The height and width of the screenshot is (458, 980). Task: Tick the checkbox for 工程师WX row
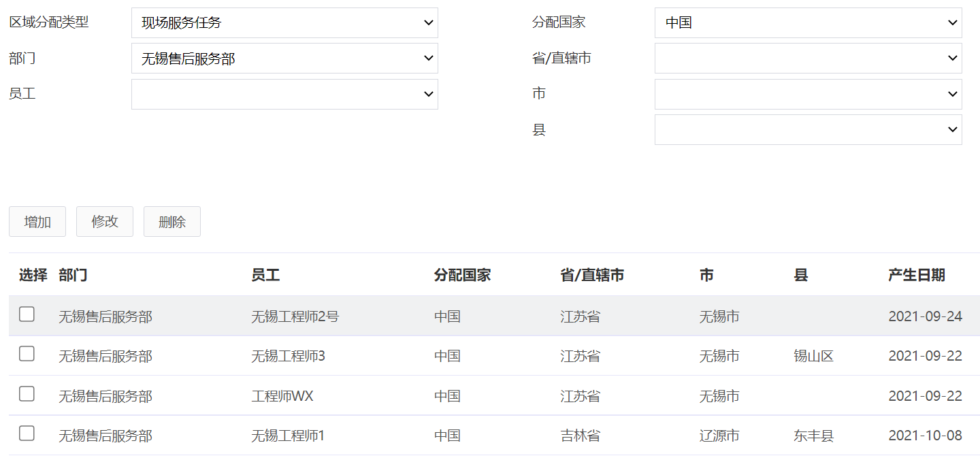[x=27, y=394]
